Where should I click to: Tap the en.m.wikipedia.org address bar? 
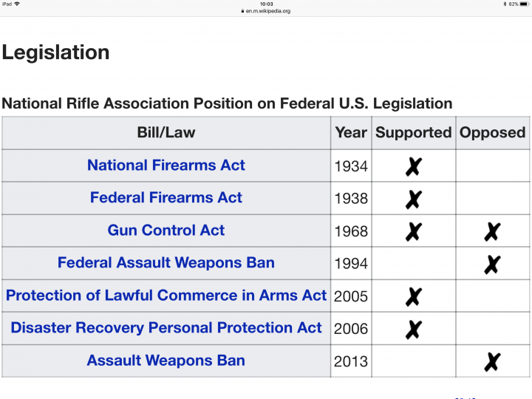[x=266, y=11]
